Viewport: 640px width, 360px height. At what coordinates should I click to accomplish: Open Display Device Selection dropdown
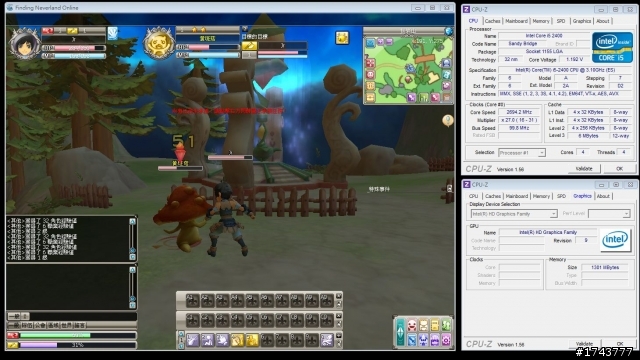(513, 213)
